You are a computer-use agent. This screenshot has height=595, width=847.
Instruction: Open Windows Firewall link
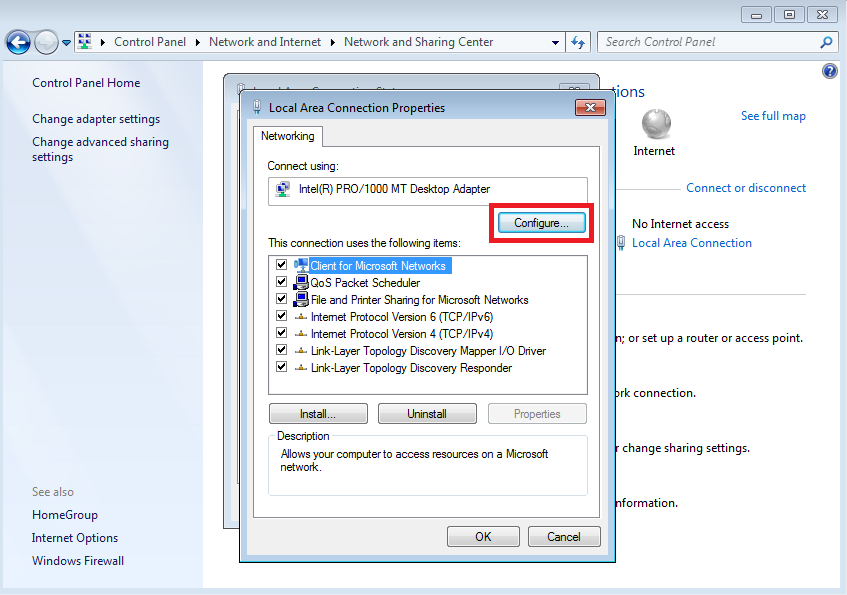pyautogui.click(x=78, y=561)
